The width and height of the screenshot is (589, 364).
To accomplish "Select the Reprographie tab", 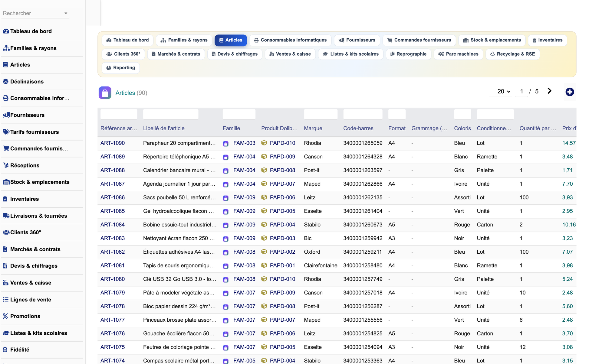I will click(408, 54).
